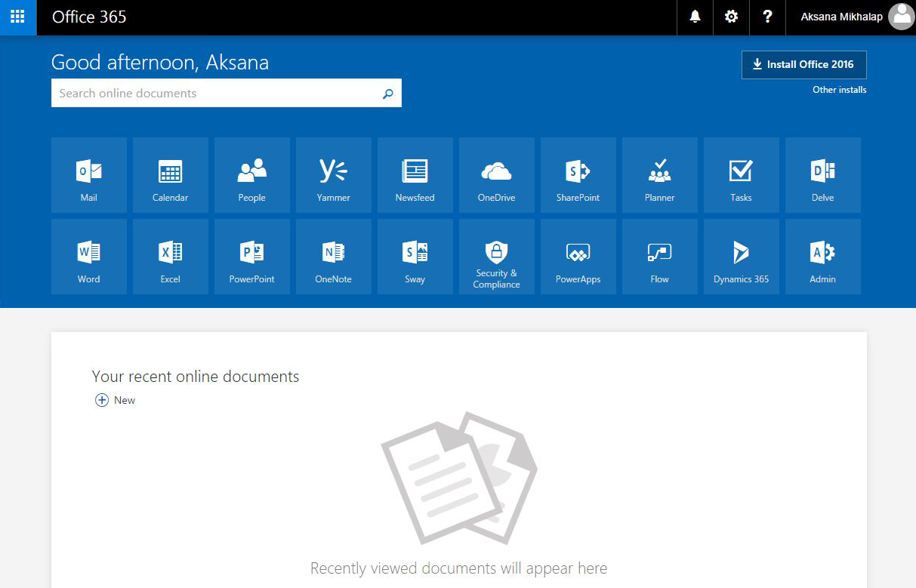
Task: Launch the PowerPoint tile
Action: pyautogui.click(x=252, y=257)
